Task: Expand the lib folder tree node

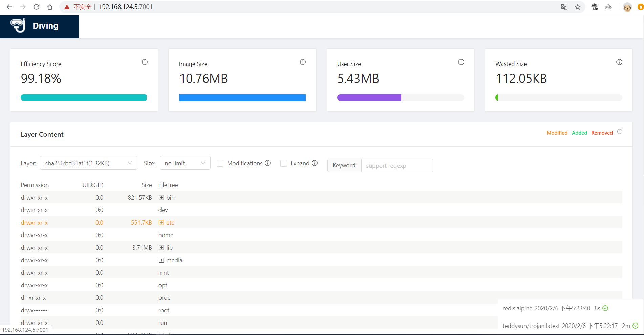Action: point(162,248)
